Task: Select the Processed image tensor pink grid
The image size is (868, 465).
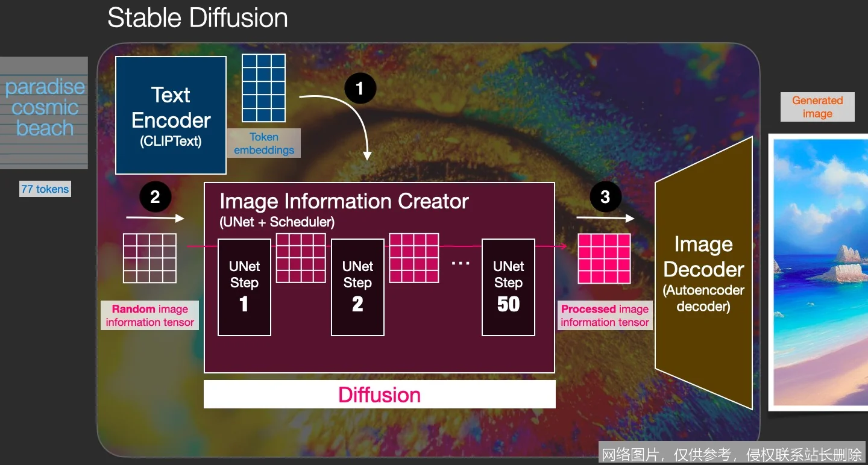Action: 603,258
